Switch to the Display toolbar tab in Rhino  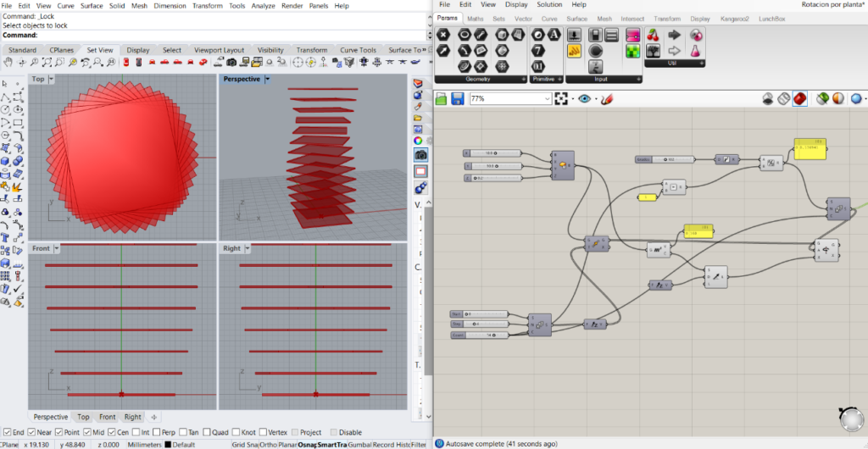[138, 50]
